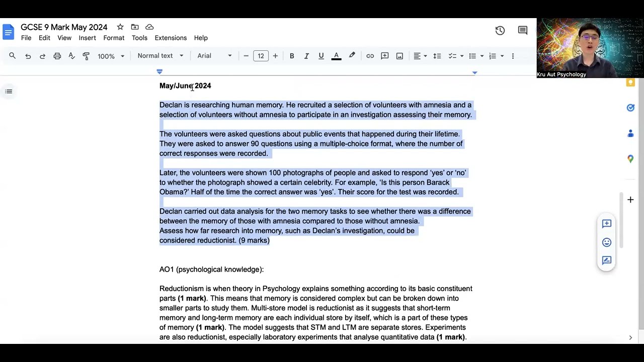Screen dimensions: 644x362
Task: Insert a link
Action: coord(370,56)
